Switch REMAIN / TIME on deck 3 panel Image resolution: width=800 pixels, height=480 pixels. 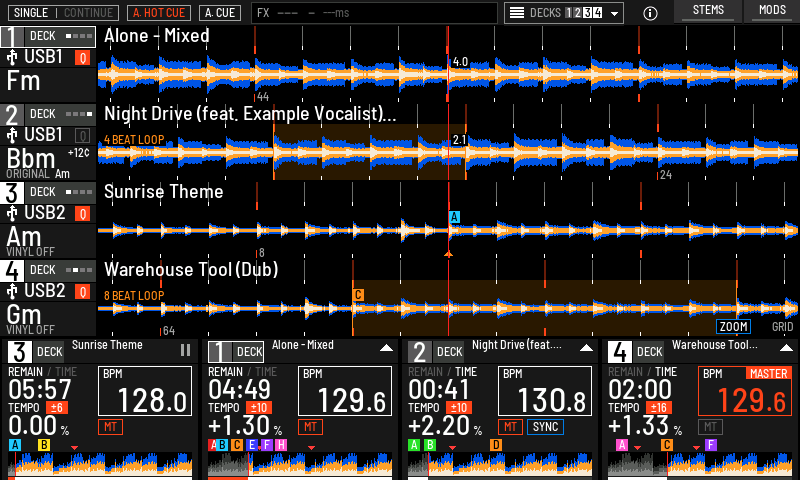42,372
